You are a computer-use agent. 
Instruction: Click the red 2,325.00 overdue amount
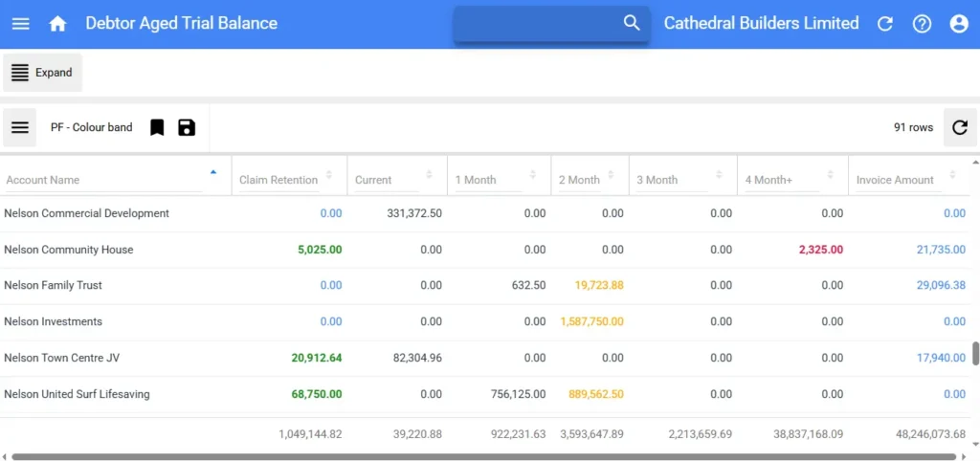pos(820,250)
